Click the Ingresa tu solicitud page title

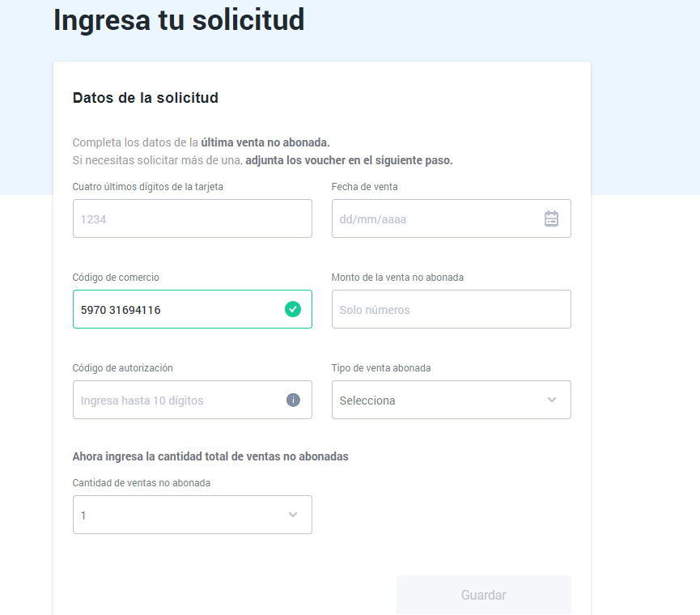[179, 19]
